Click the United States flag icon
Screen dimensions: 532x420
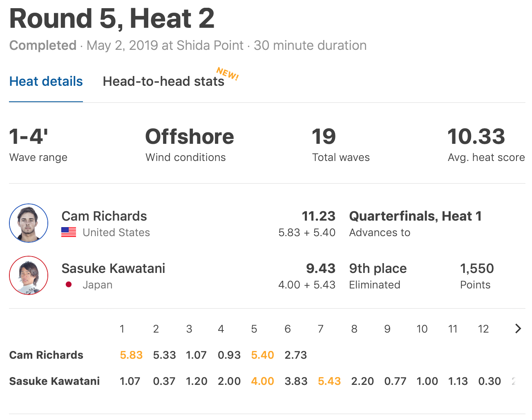click(69, 232)
